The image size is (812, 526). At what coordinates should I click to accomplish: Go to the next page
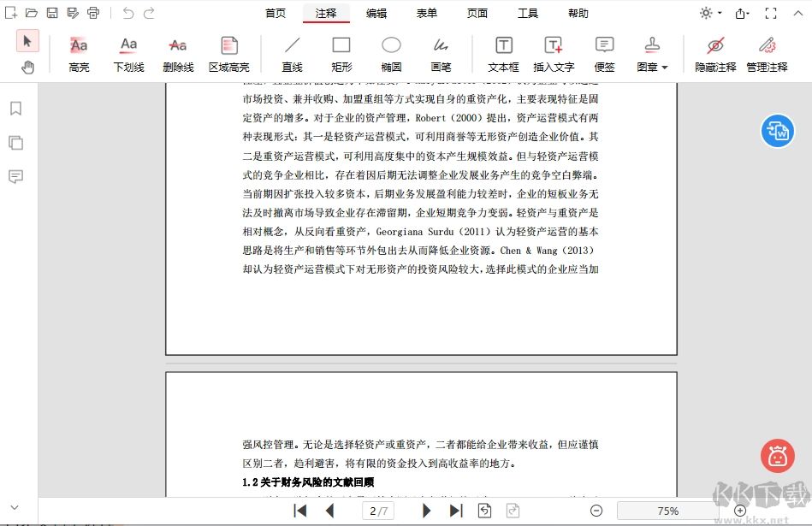click(x=426, y=511)
